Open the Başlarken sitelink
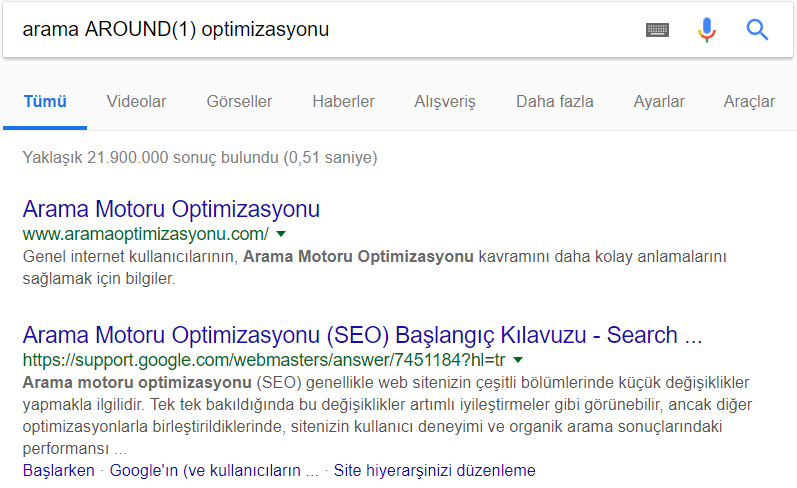The height and width of the screenshot is (488, 797). [x=58, y=470]
